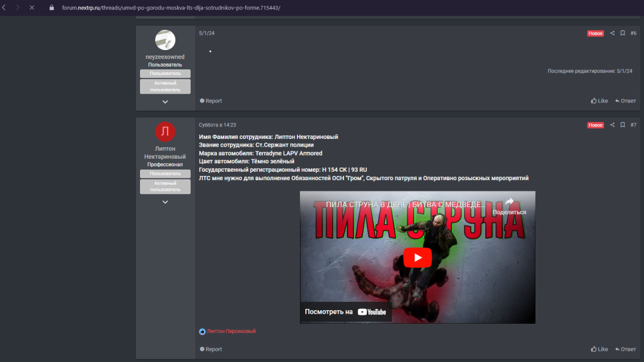Image resolution: width=644 pixels, height=362 pixels.
Task: Expand neyzeexowned's user details chevron
Action: (165, 102)
